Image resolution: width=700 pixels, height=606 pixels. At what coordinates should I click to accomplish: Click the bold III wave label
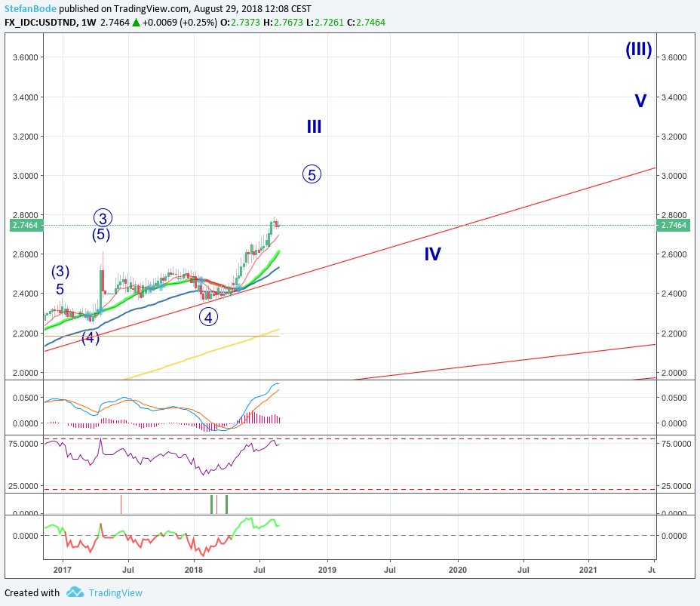pos(315,127)
